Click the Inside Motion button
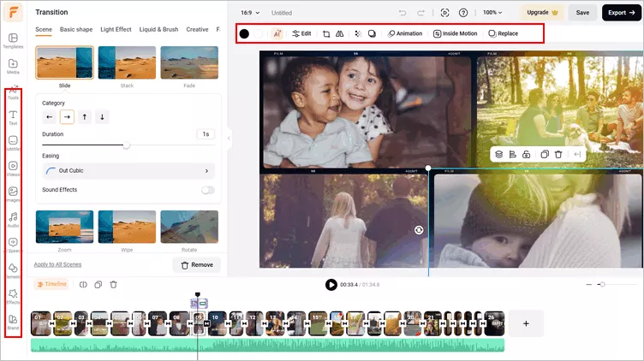644x361 pixels. (x=456, y=33)
